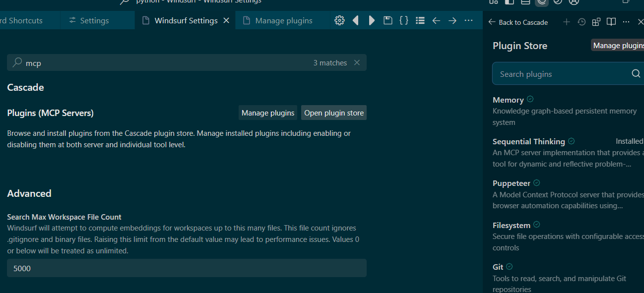Open the editor toolbar more actions ellipsis
The height and width of the screenshot is (293, 644).
pos(468,20)
